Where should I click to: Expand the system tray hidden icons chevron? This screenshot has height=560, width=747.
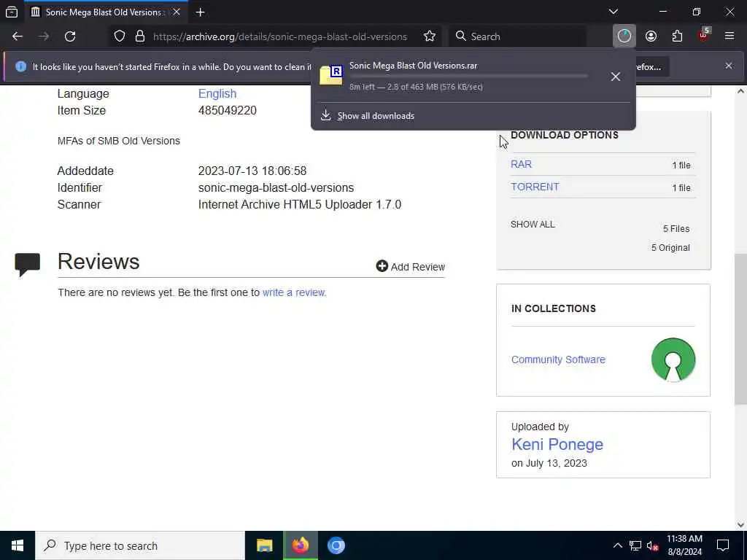point(617,545)
